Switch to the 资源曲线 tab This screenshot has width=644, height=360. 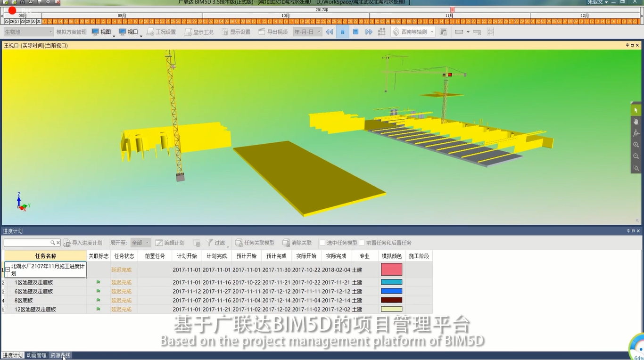click(x=60, y=355)
